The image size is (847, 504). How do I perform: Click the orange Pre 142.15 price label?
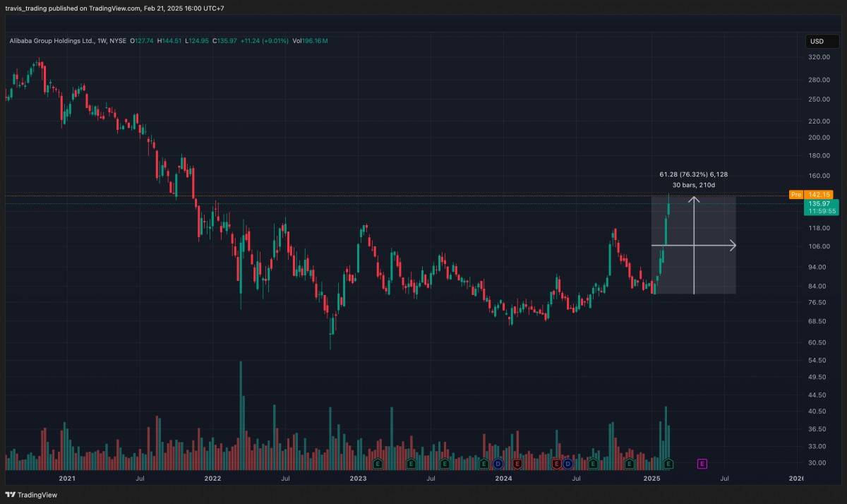[x=811, y=194]
